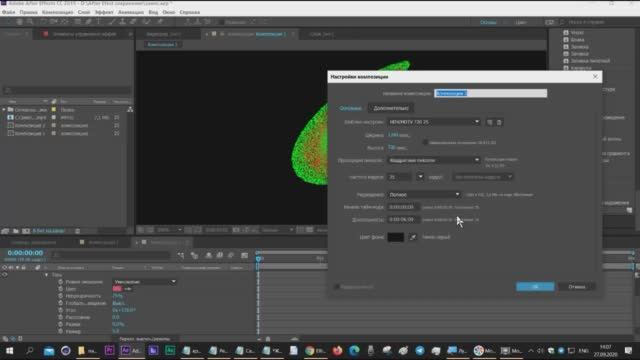Click the current time indicator marker in the timeline

(x=258, y=259)
